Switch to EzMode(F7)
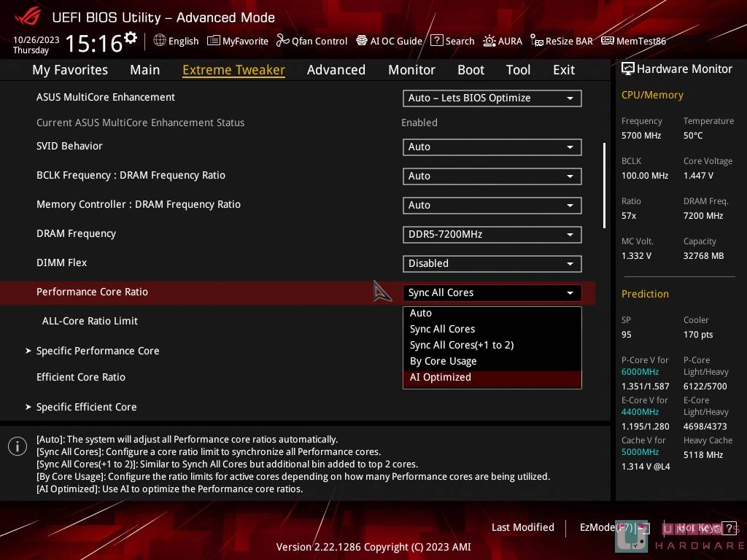 [607, 527]
